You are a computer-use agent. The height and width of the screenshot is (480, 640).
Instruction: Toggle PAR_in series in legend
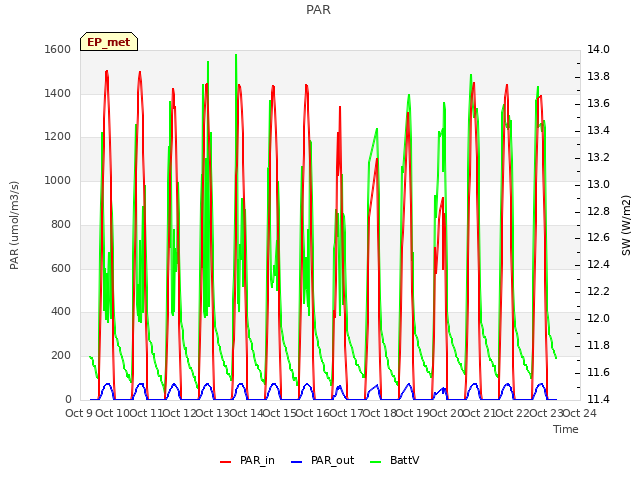[247, 460]
